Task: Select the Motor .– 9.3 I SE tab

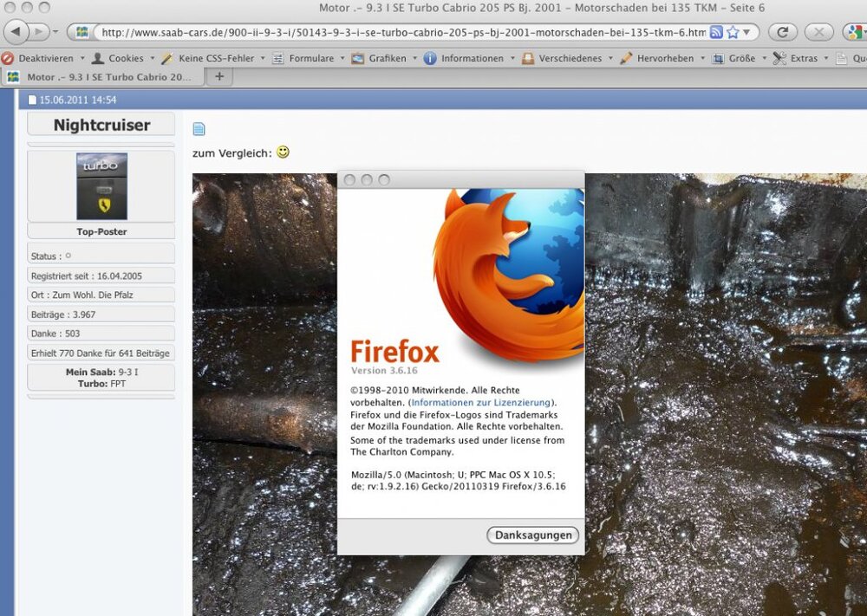Action: [103, 77]
